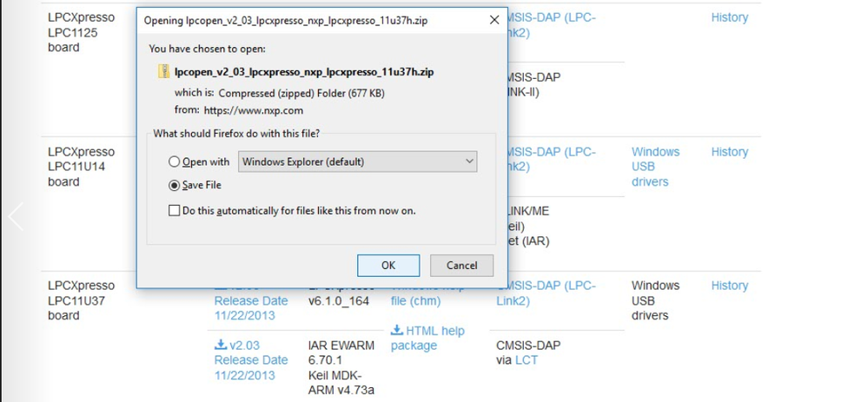
Task: Cancel the file download dialog
Action: tap(461, 266)
